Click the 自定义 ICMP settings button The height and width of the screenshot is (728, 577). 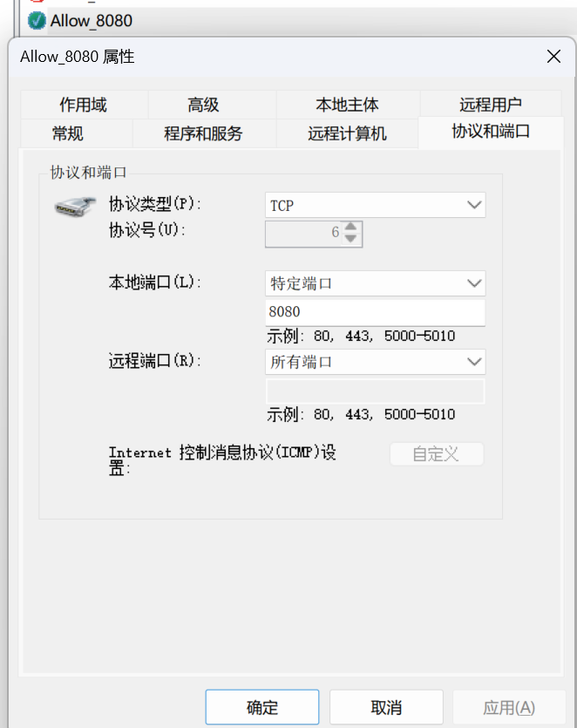(x=436, y=454)
